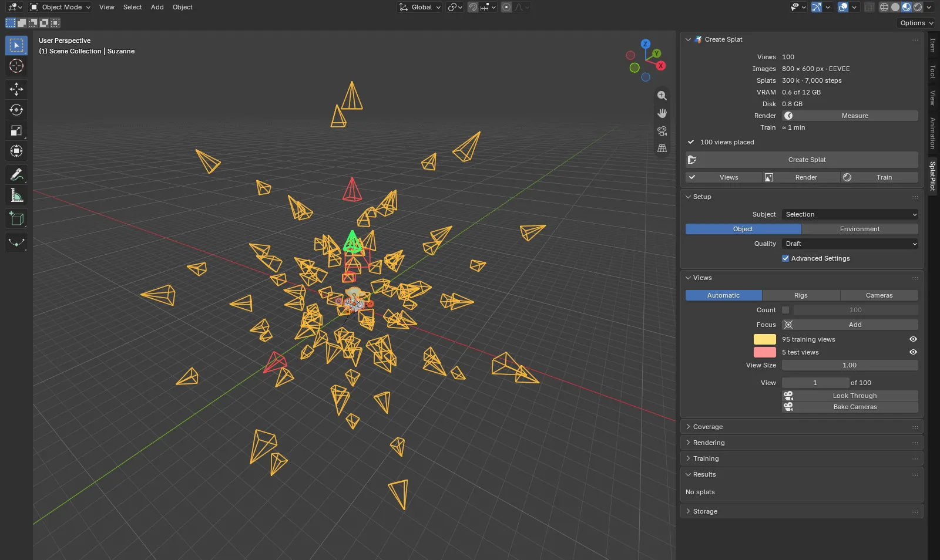Toggle the snapping magnet button
This screenshot has height=560, width=940.
[473, 7]
